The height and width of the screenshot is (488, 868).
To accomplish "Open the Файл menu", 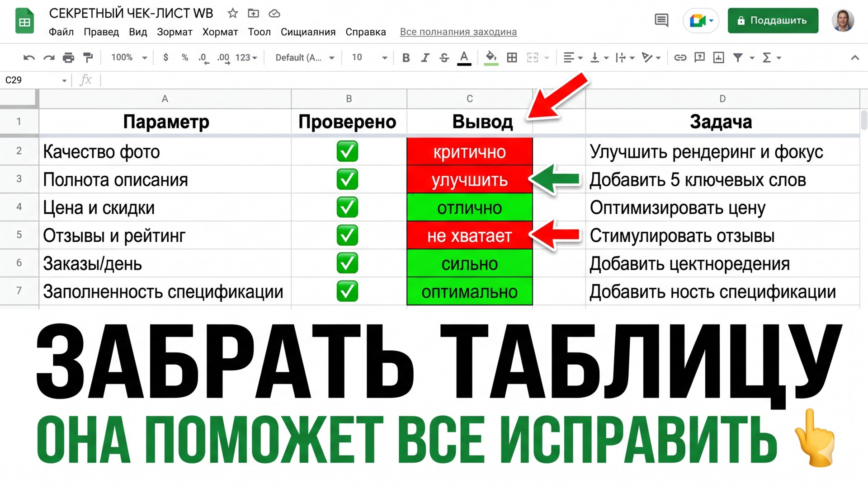I will (x=61, y=32).
